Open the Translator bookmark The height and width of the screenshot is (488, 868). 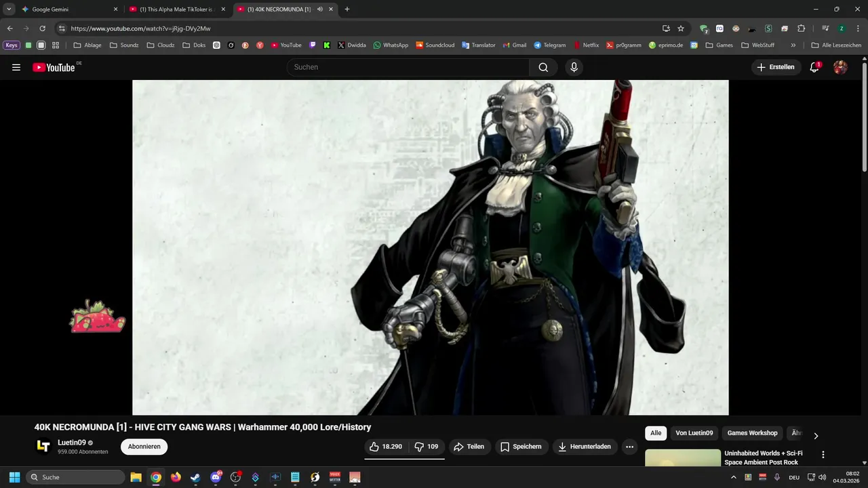[x=478, y=45]
